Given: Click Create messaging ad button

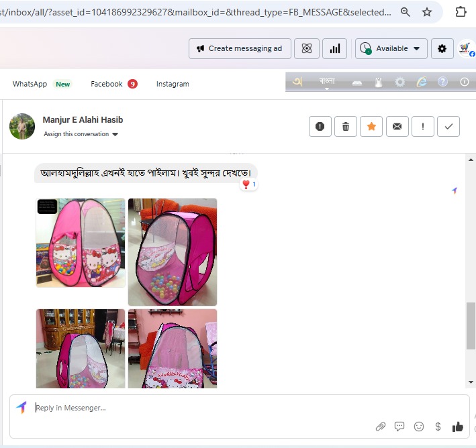Looking at the screenshot, I should click(240, 48).
